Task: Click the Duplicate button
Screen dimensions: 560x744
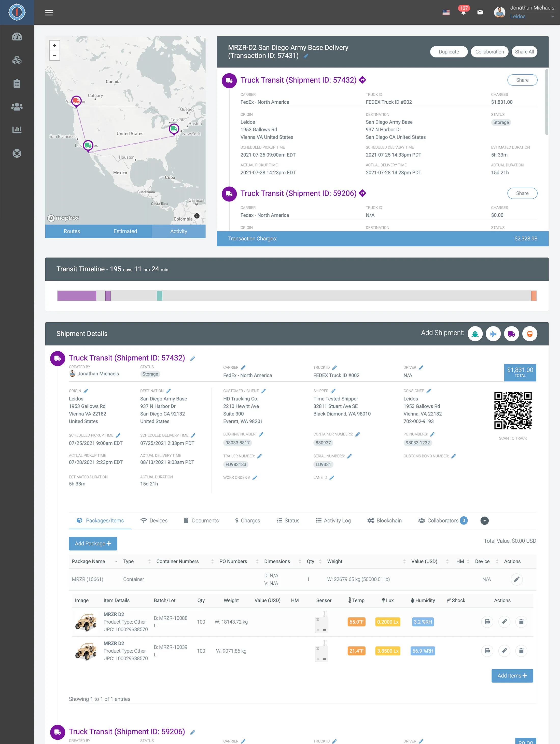Action: (449, 52)
